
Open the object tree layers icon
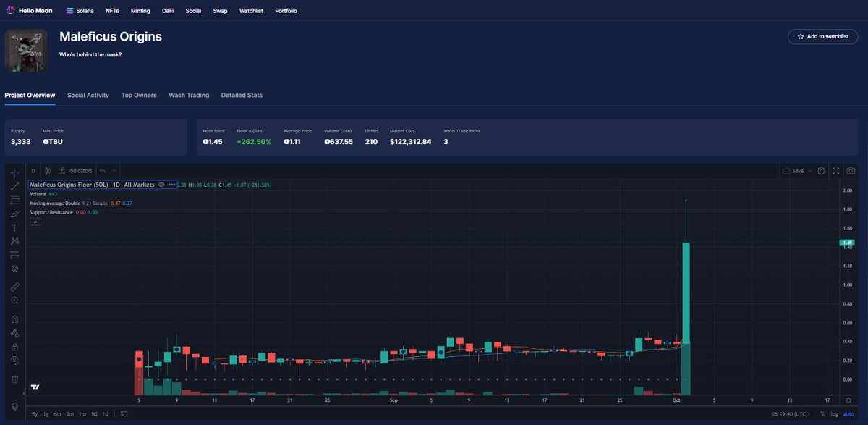pos(14,405)
